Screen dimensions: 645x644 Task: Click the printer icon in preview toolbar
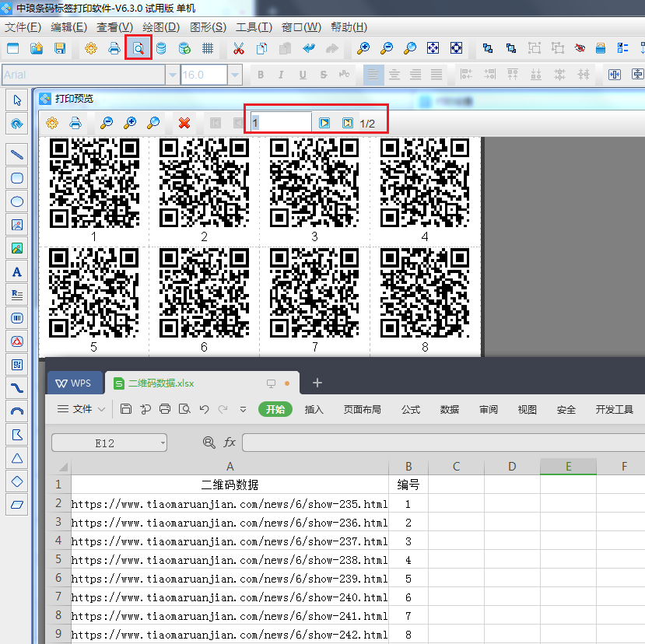75,123
